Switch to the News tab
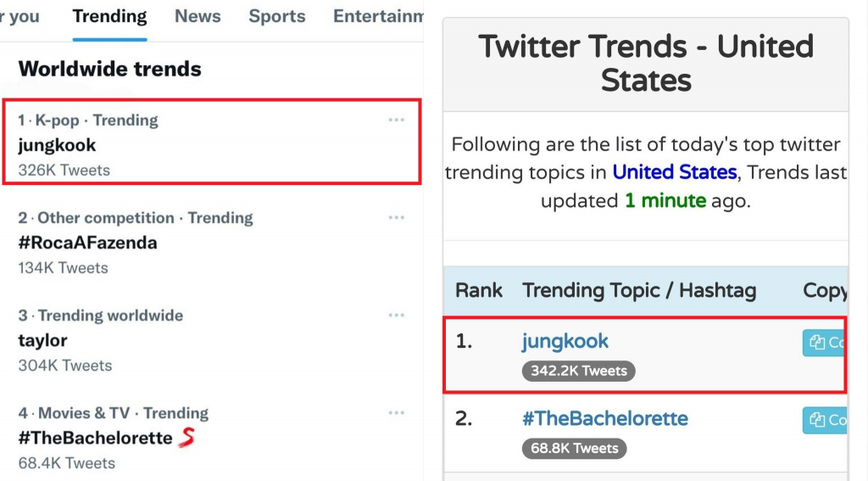The width and height of the screenshot is (868, 481). tap(198, 17)
